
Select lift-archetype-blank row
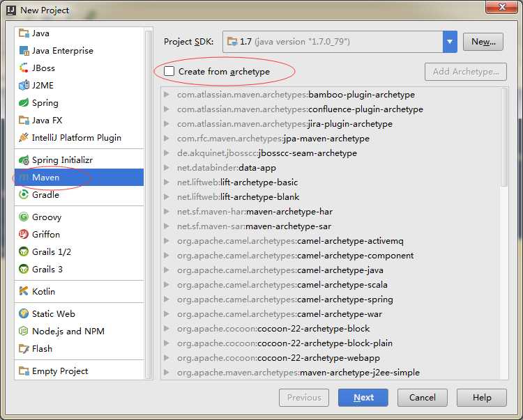331,197
